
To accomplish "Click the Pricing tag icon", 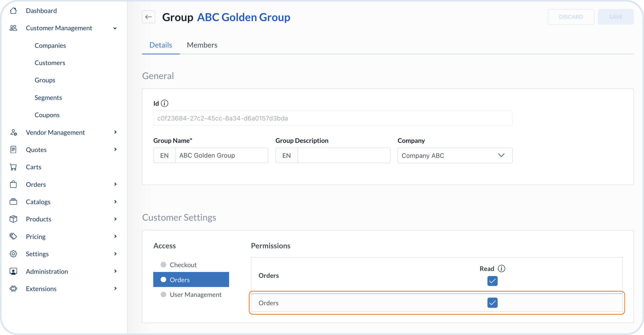I will click(13, 236).
